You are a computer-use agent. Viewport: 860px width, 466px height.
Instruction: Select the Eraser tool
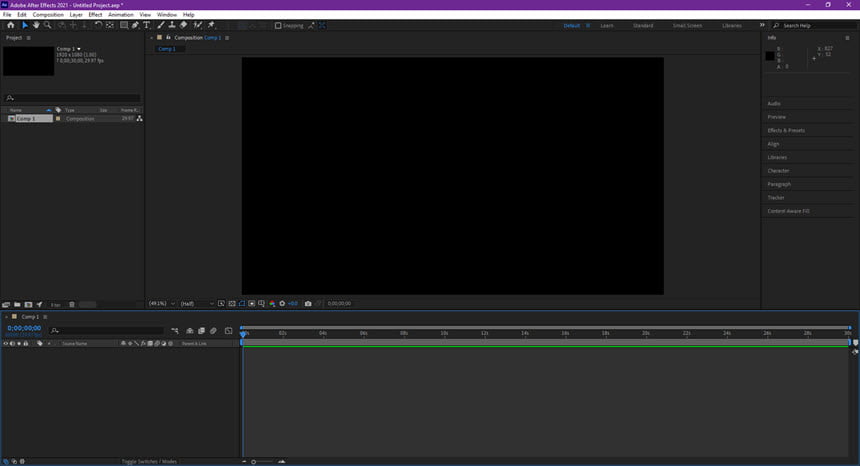pyautogui.click(x=183, y=25)
